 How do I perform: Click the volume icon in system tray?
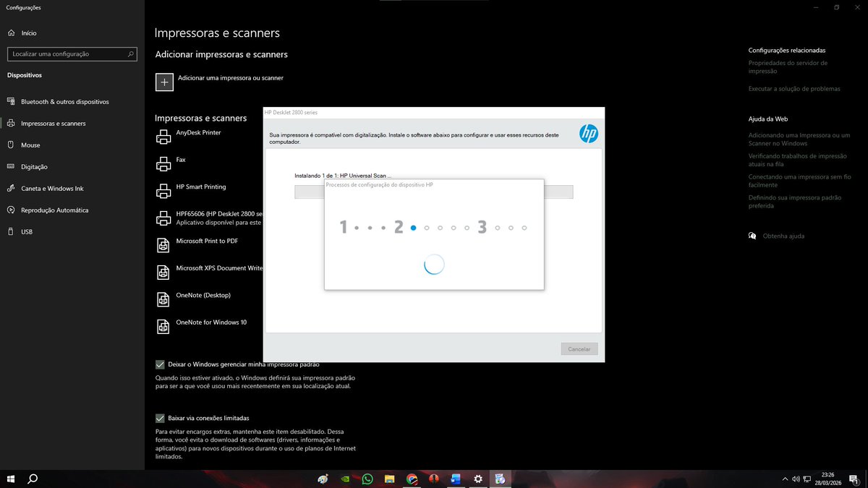pyautogui.click(x=795, y=479)
